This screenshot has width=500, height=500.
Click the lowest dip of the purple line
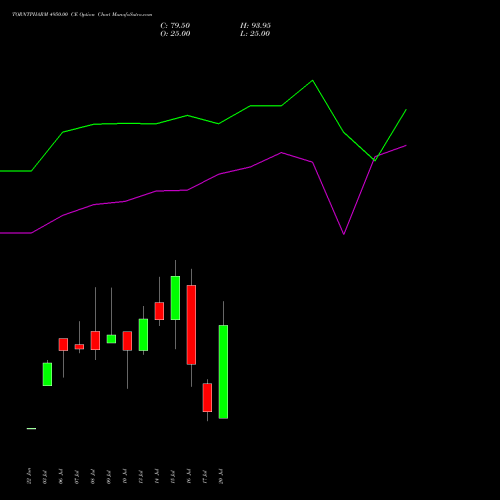(344, 234)
